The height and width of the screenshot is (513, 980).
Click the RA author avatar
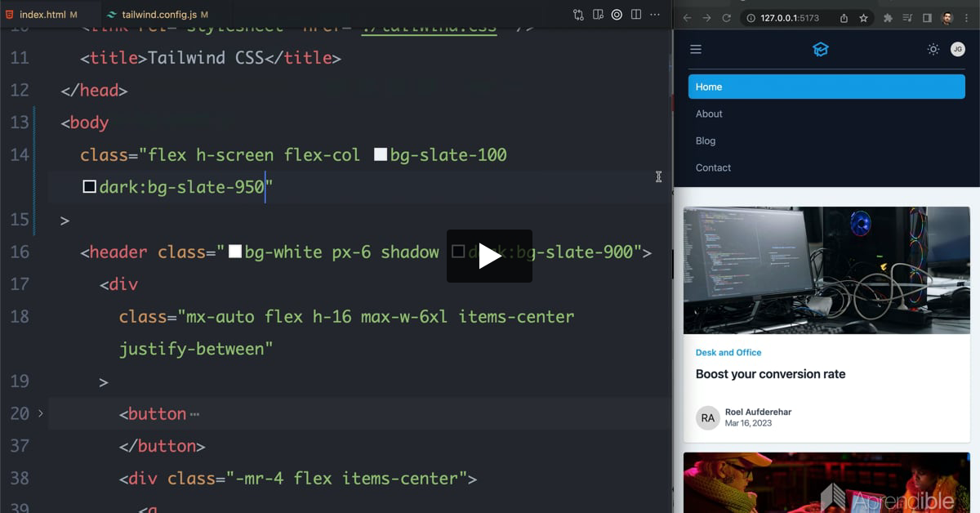(x=707, y=417)
